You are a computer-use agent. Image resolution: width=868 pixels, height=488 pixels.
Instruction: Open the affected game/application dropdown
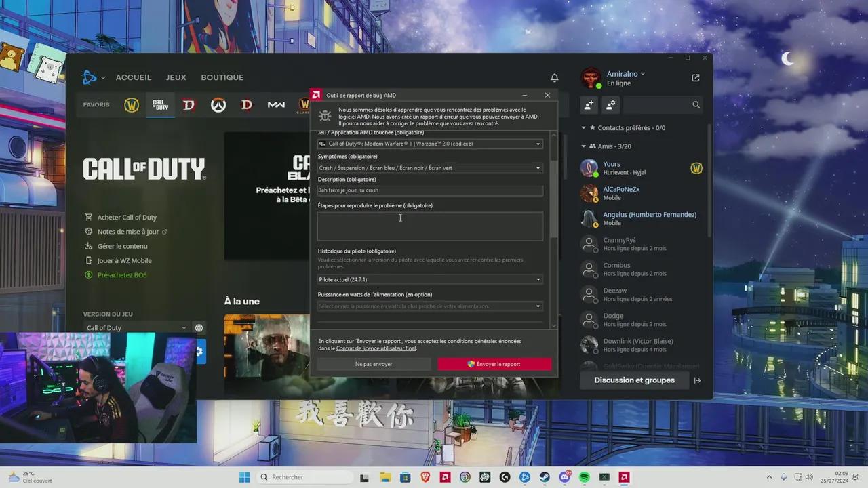pos(430,144)
